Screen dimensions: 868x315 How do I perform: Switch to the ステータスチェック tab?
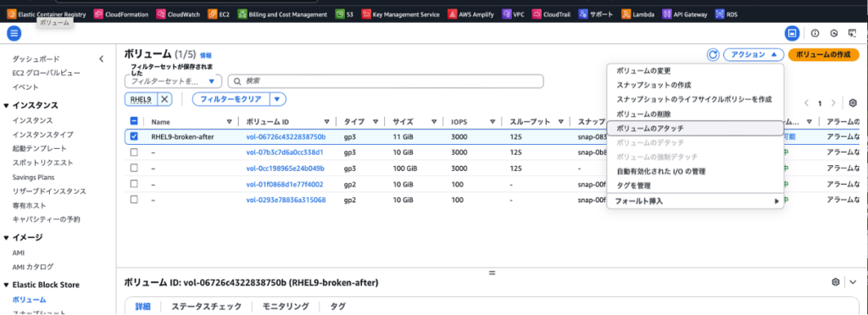(x=206, y=307)
